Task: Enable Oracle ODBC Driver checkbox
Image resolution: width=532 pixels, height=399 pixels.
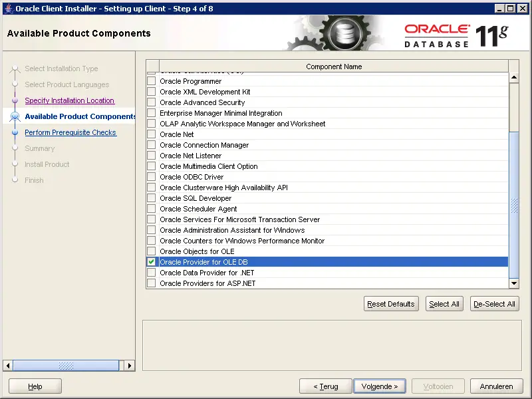Action: point(152,177)
